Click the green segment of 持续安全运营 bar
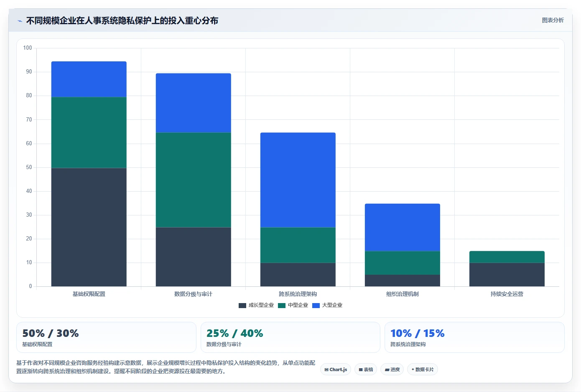 (x=507, y=257)
